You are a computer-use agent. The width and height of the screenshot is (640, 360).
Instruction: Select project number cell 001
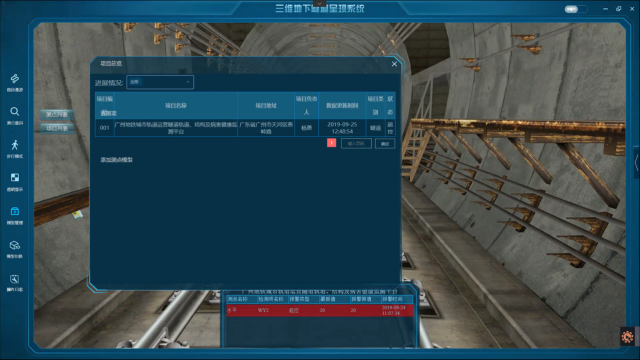(x=104, y=128)
